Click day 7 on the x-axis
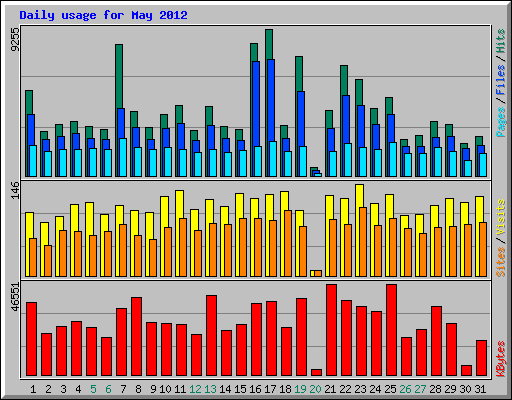512x400 pixels. click(123, 389)
